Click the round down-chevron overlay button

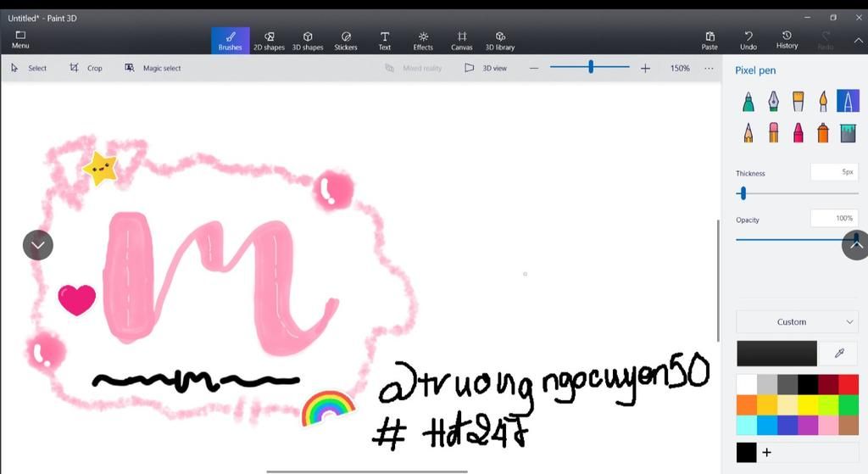[38, 245]
